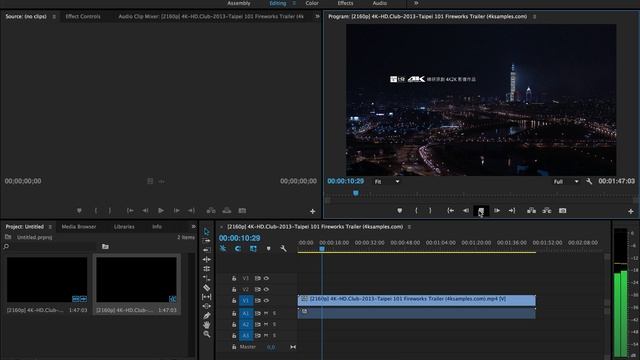Open the timeline sequence panel menu
640x360 pixels.
[409, 227]
